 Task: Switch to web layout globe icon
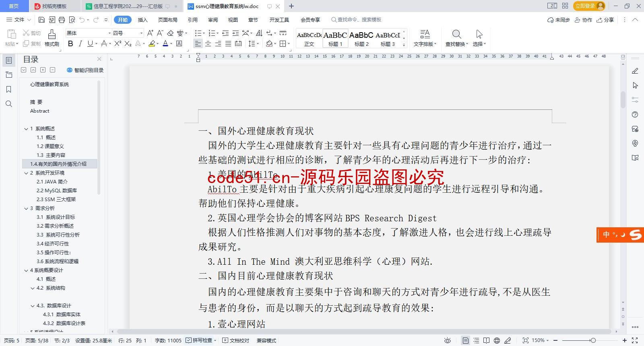pos(497,340)
